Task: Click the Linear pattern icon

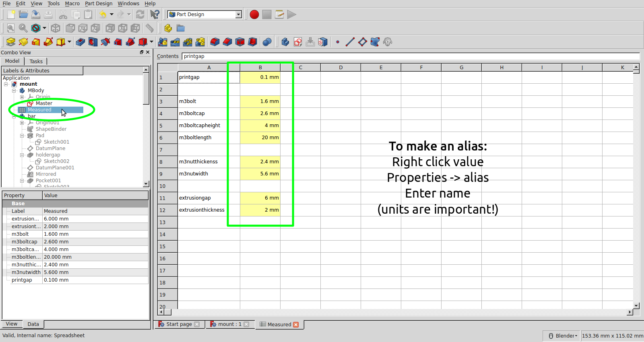Action: click(175, 42)
